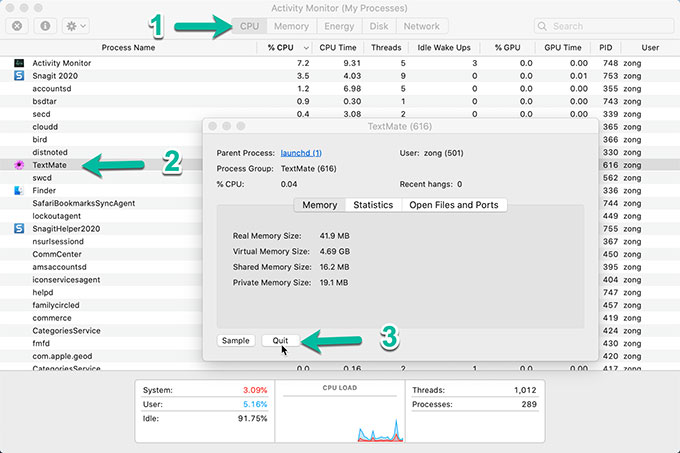Show Statistics tab in TextMate window

tap(372, 205)
